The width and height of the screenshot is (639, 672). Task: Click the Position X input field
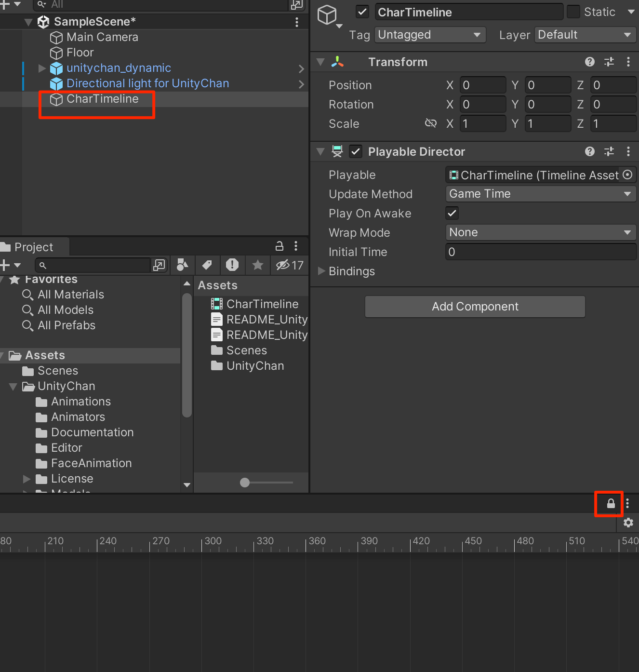482,85
